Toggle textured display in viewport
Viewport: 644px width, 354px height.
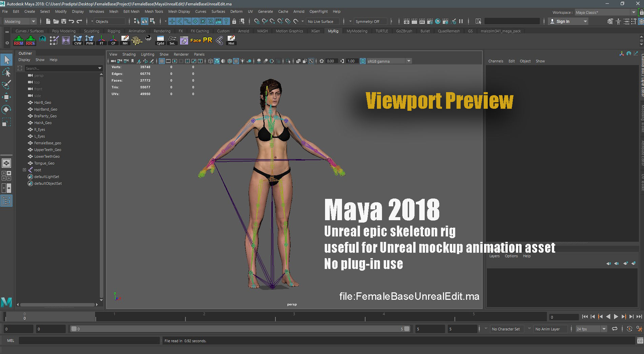(236, 61)
